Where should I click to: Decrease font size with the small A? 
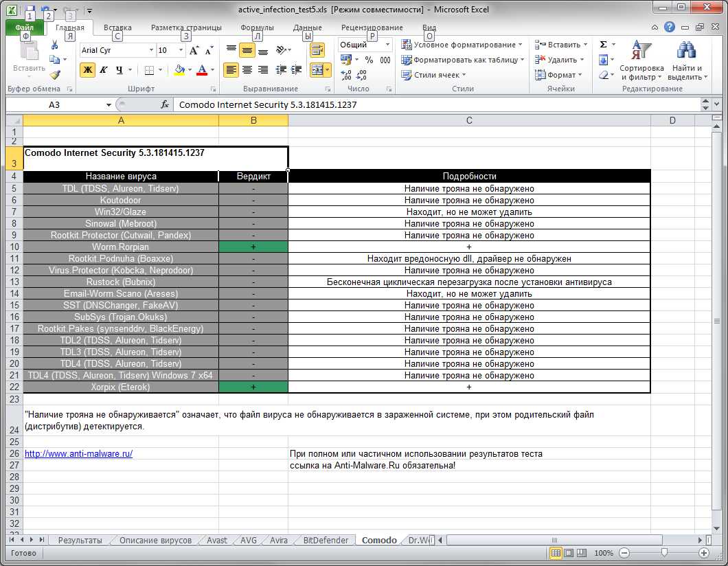click(x=209, y=50)
